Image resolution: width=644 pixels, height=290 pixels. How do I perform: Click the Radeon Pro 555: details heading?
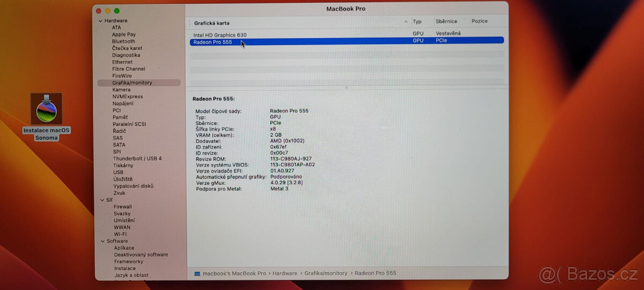pos(214,99)
